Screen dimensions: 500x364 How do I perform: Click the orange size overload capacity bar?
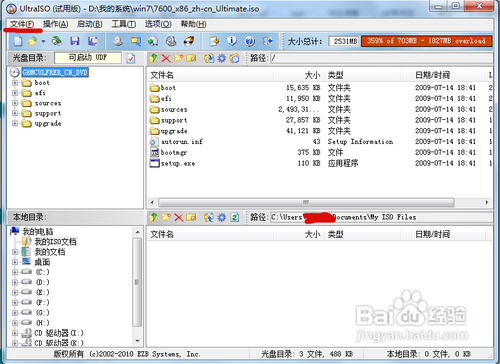pos(426,41)
